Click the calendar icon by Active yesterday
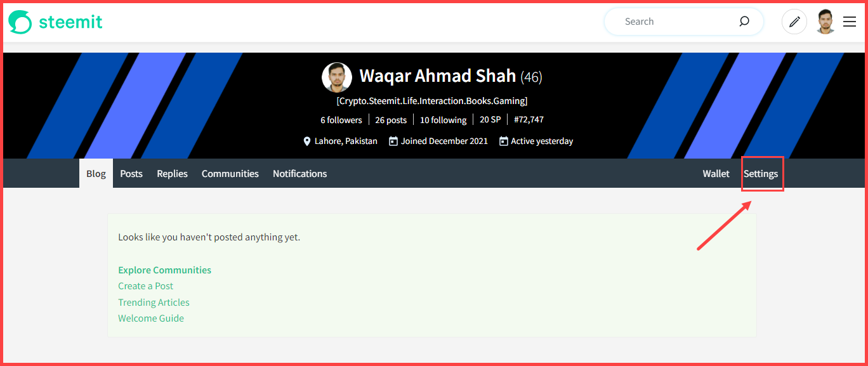 click(x=504, y=141)
